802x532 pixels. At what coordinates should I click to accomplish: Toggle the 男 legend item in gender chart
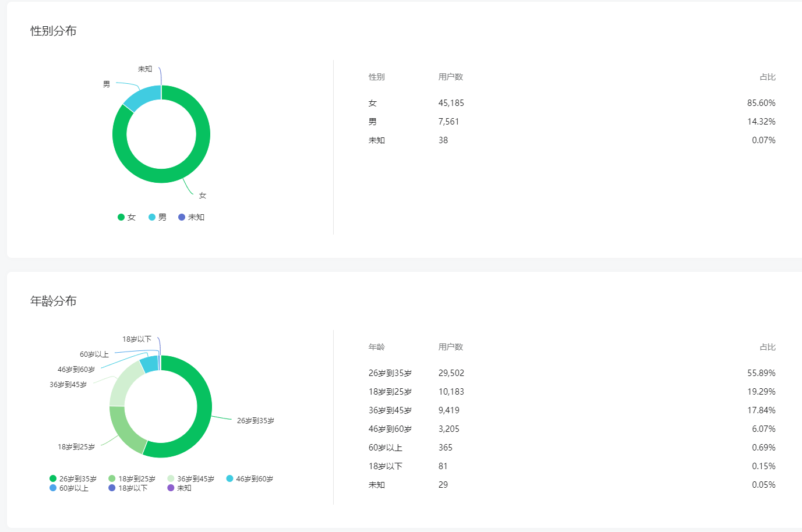tap(157, 217)
